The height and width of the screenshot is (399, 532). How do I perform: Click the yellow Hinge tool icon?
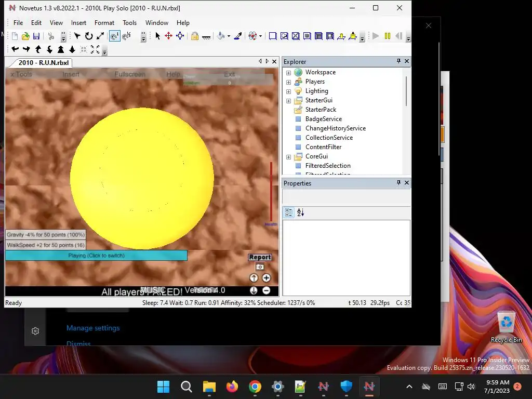[341, 36]
